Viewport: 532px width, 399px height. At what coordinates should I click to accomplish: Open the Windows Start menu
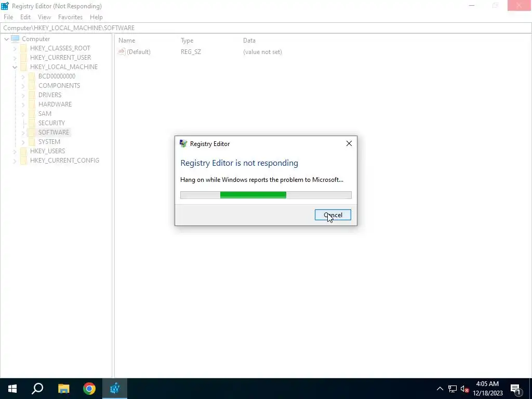tap(12, 389)
